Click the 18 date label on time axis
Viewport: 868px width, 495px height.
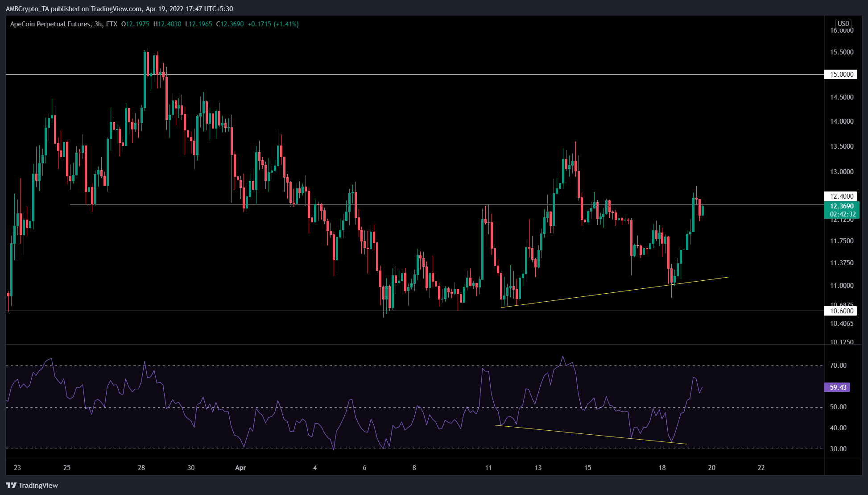(662, 468)
